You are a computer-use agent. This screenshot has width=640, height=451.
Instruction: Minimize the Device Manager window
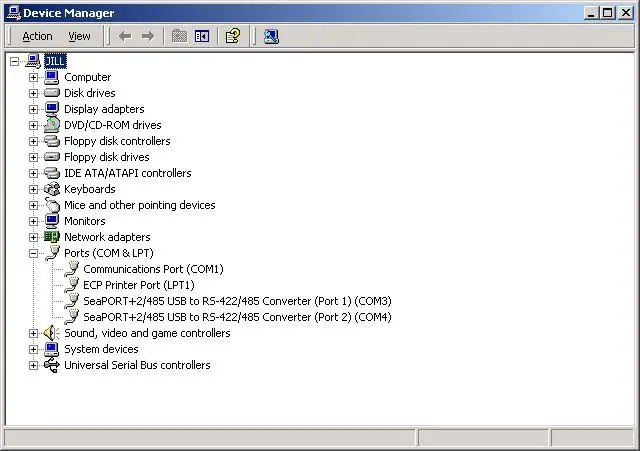point(591,13)
